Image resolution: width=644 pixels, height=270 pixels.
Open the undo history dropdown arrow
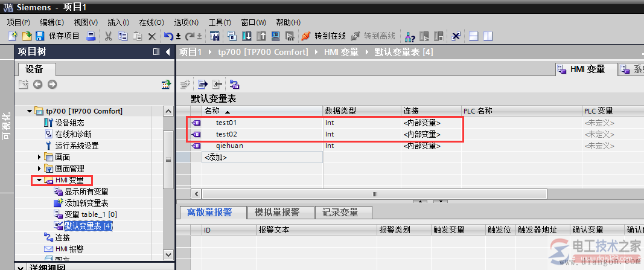coord(179,37)
